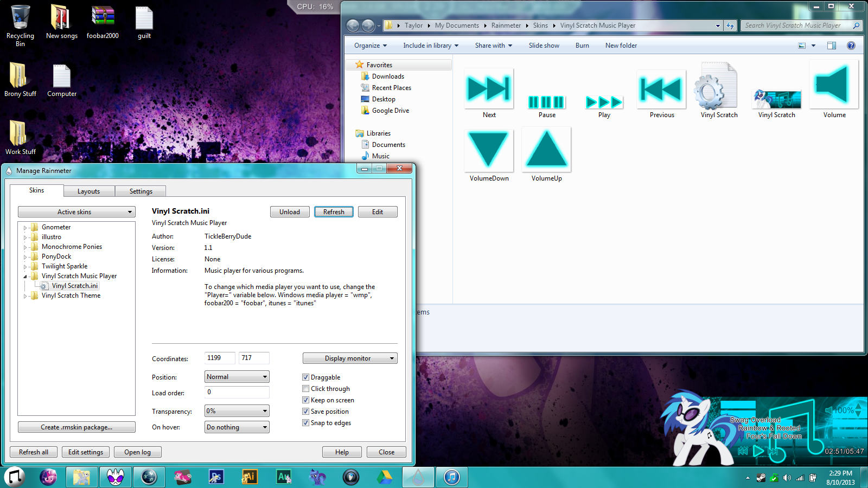This screenshot has width=868, height=488.
Task: Collapse the Vinyl Scratch Music Player folder
Action: [x=25, y=277]
